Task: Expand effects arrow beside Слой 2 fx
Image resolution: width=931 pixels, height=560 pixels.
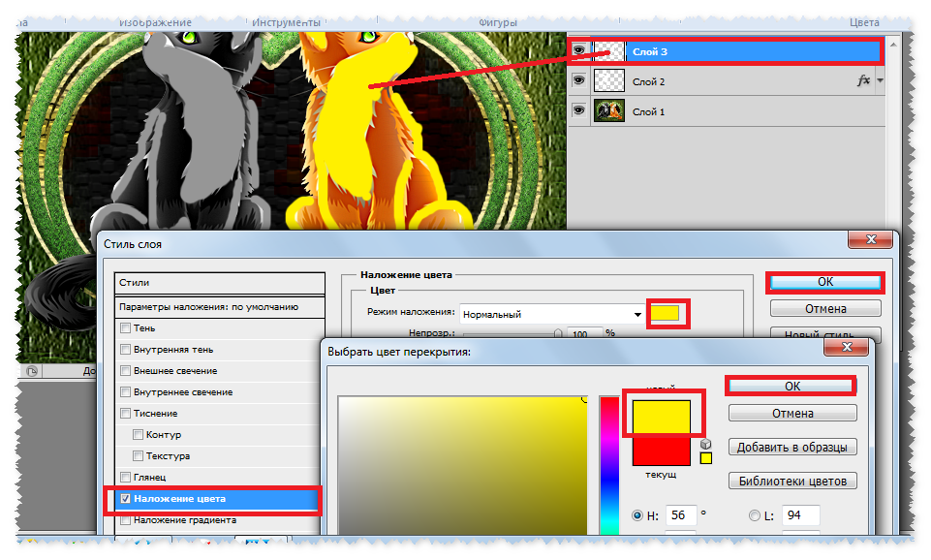Action: click(880, 80)
